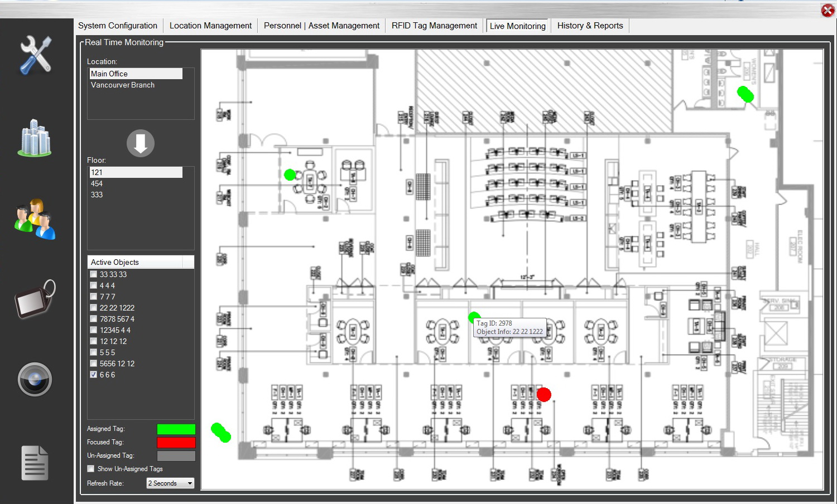Click the buildings location icon in sidebar
This screenshot has width=837, height=504.
[35, 138]
